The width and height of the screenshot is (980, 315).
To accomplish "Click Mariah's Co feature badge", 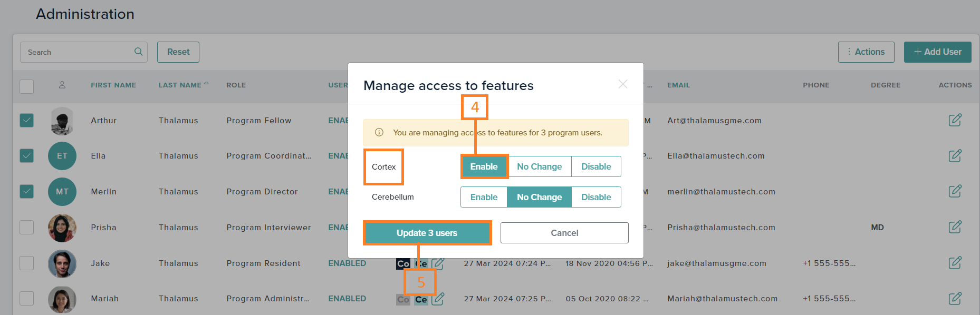I will 403,299.
